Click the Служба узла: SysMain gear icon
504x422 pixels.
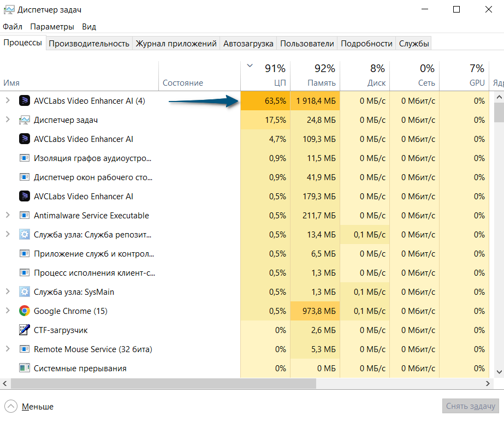pos(24,292)
